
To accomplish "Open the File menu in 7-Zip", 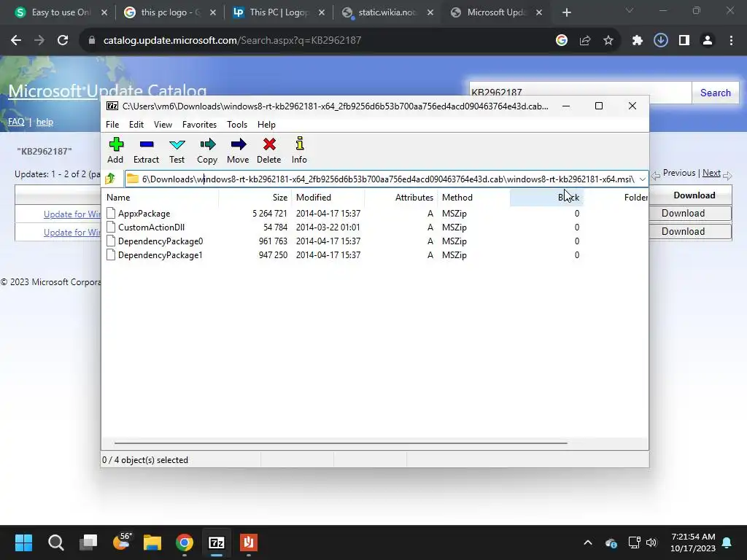I will 112,124.
